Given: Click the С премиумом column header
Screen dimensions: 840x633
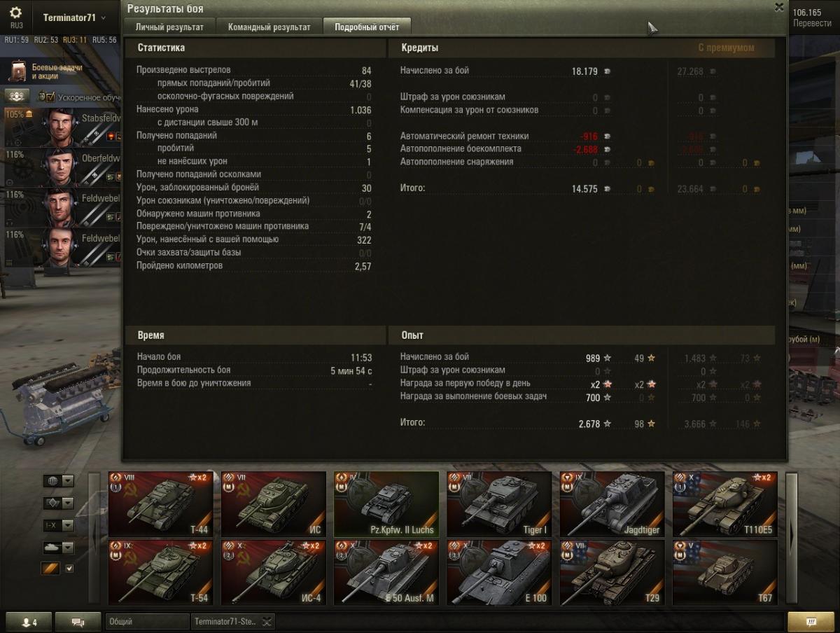Looking at the screenshot, I should pyautogui.click(x=726, y=48).
